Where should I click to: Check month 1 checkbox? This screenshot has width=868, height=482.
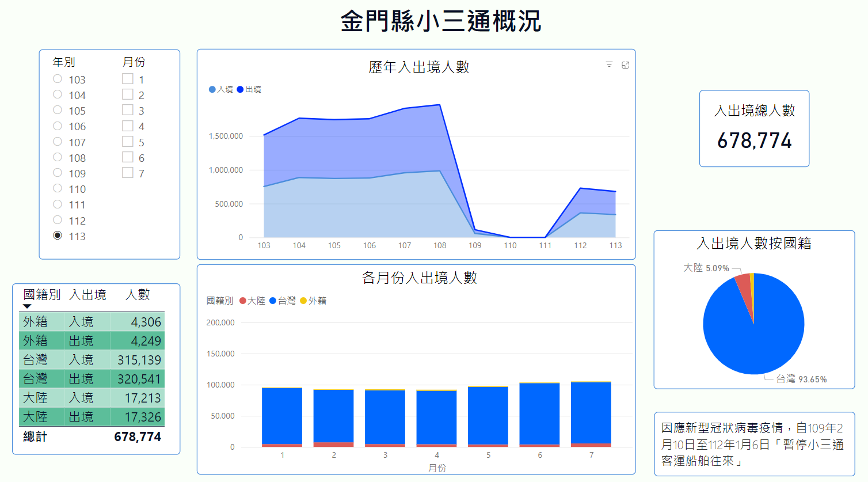pos(128,78)
